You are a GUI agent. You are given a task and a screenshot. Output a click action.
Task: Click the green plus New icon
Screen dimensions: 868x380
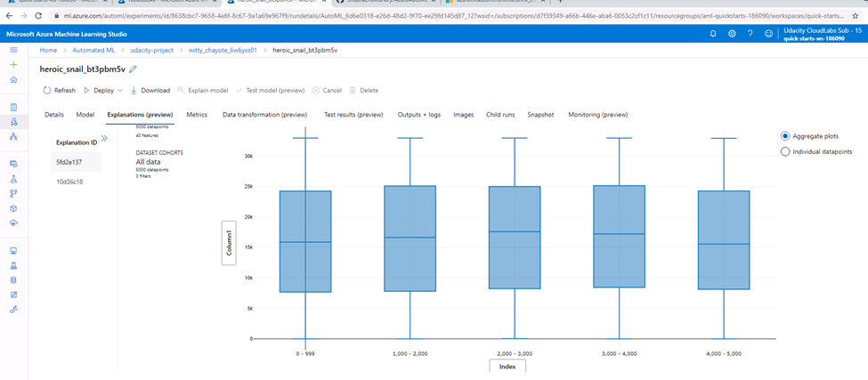14,65
